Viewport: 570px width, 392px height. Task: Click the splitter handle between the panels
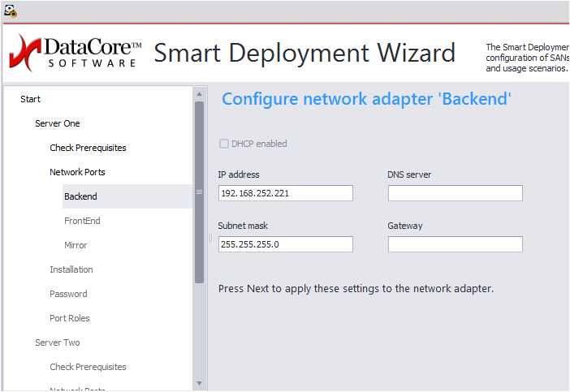pos(210,239)
